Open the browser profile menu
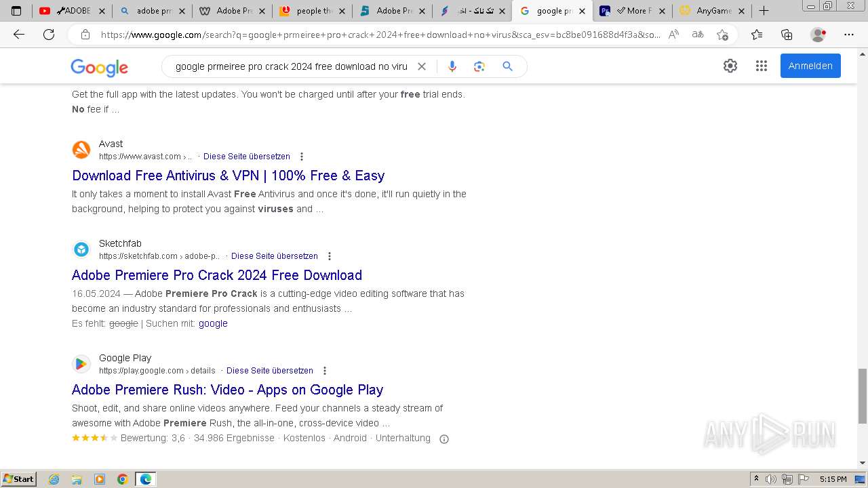 coord(818,35)
